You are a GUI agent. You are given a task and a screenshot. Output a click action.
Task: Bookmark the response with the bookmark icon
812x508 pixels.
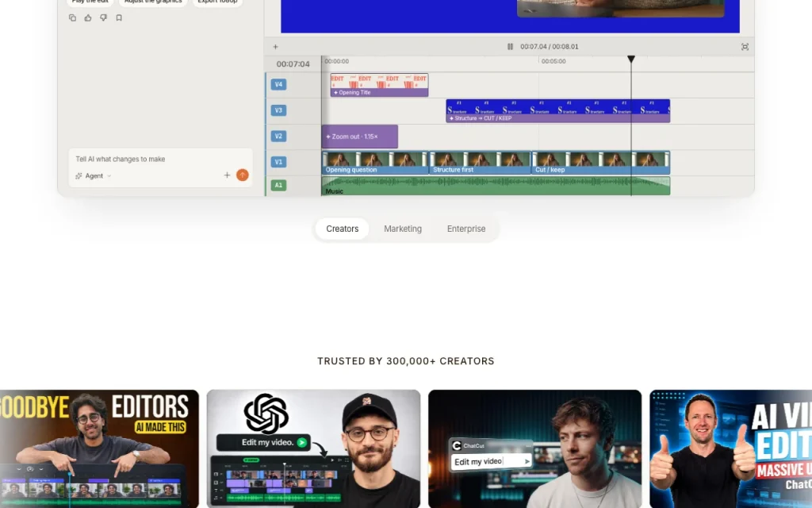pyautogui.click(x=119, y=17)
